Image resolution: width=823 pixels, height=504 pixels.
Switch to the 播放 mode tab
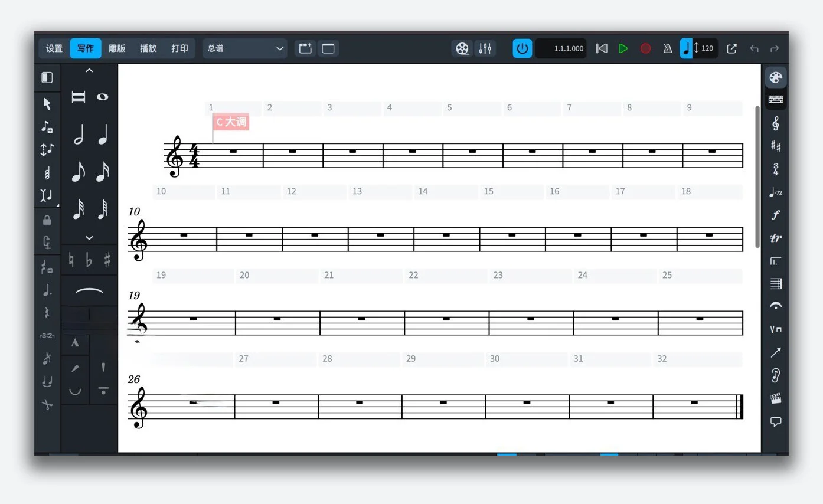[148, 48]
